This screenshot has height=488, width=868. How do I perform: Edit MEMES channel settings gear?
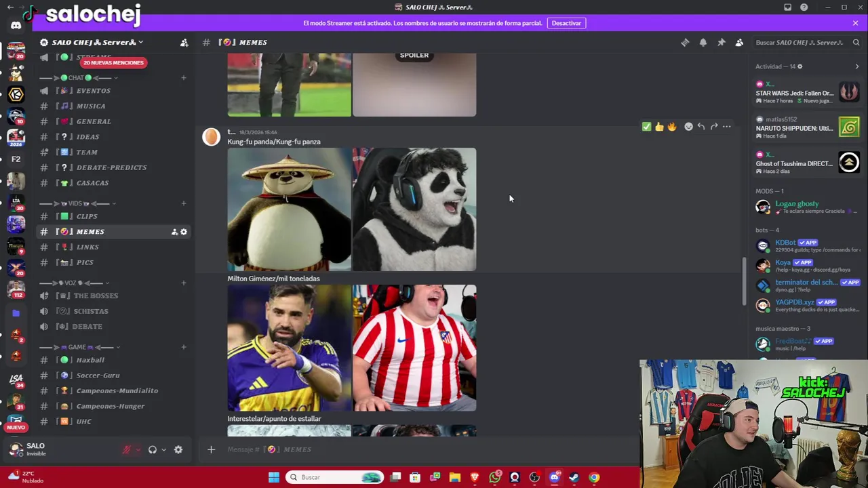coord(183,232)
